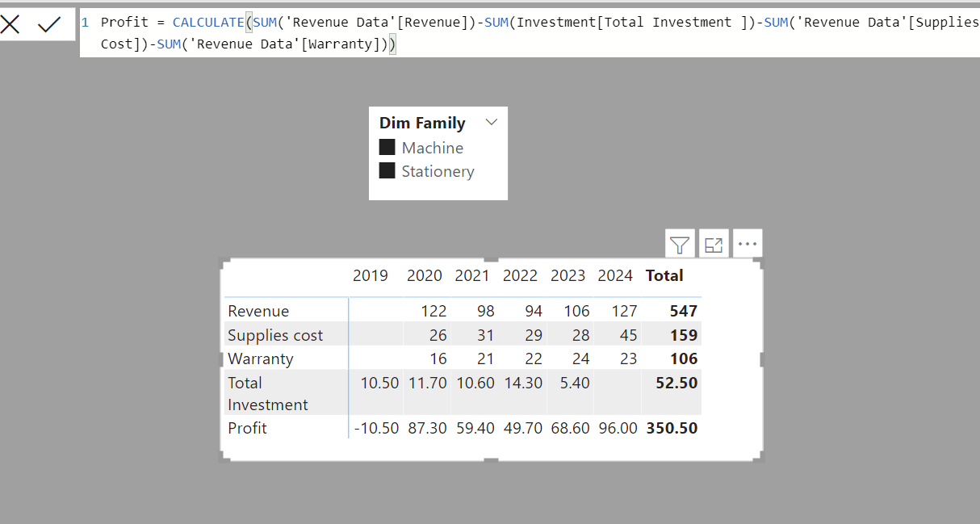The image size is (980, 524).
Task: Click the 2024 Supplies cost value 45
Action: (x=629, y=335)
